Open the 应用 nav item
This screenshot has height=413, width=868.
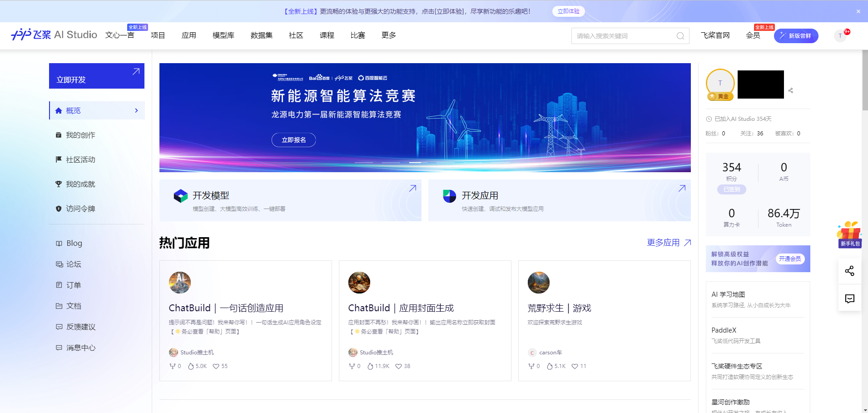pyautogui.click(x=189, y=35)
